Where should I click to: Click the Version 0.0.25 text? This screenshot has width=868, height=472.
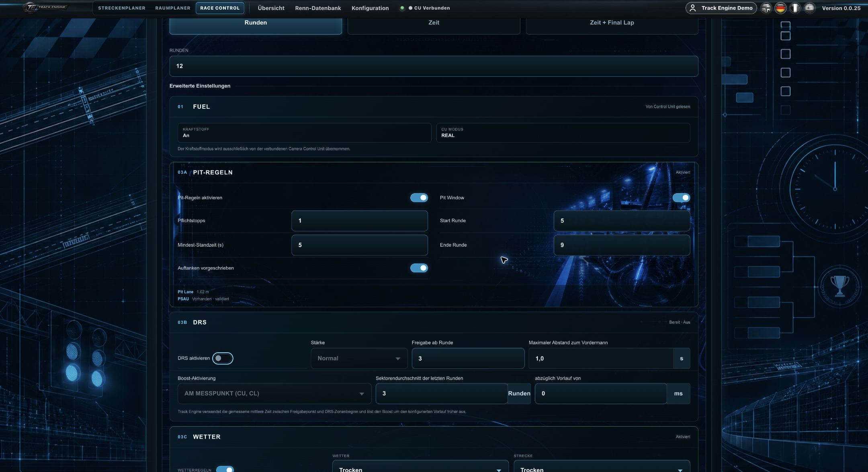841,8
